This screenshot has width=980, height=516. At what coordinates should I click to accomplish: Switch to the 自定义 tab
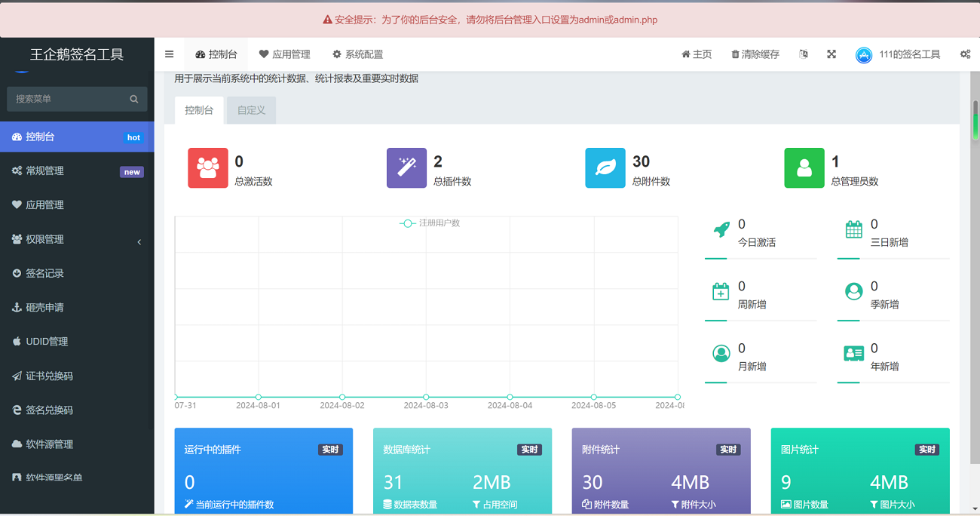251,110
